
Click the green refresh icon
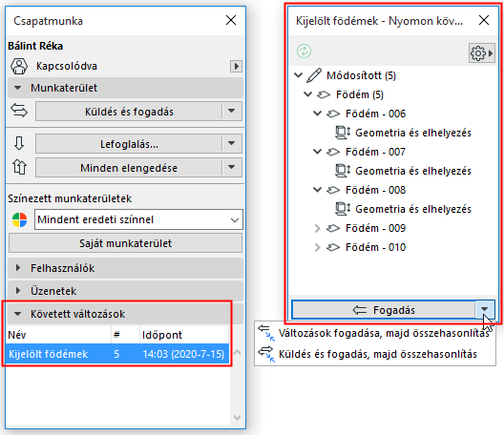(x=304, y=52)
